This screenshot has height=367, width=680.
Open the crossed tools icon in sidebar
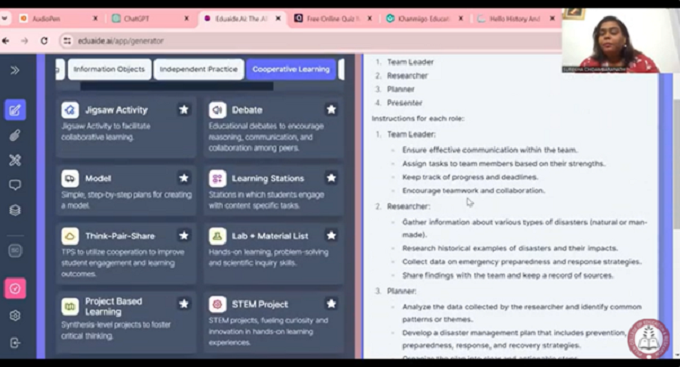(x=15, y=160)
